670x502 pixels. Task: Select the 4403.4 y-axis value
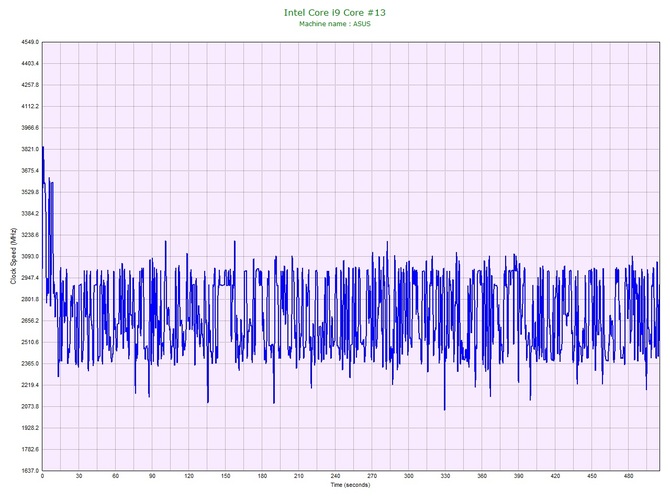30,63
